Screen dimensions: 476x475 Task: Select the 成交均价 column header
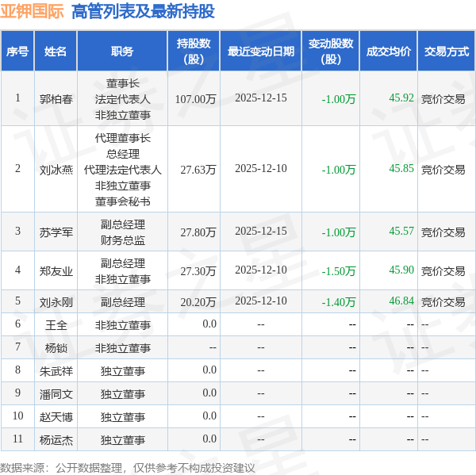[388, 52]
